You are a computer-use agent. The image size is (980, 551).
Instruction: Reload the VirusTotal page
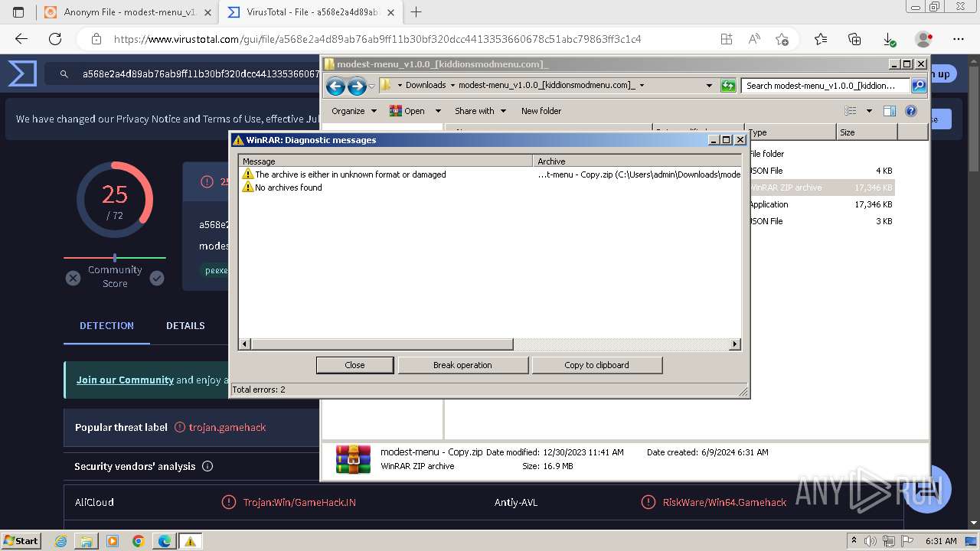click(x=55, y=39)
